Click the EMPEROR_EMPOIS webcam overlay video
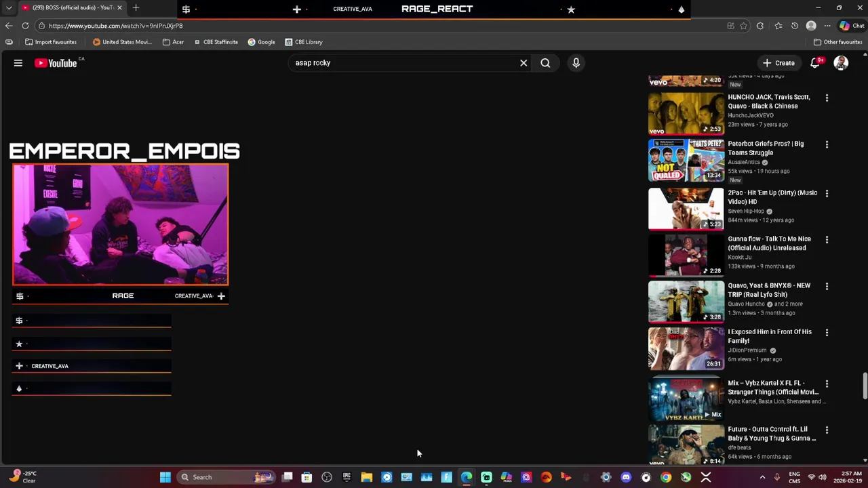The height and width of the screenshot is (488, 868). [x=121, y=224]
